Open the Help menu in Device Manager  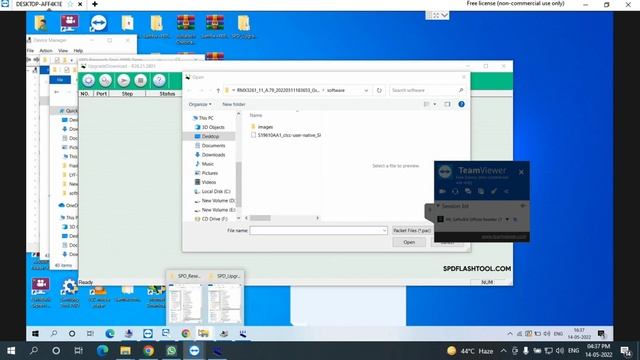[x=78, y=51]
